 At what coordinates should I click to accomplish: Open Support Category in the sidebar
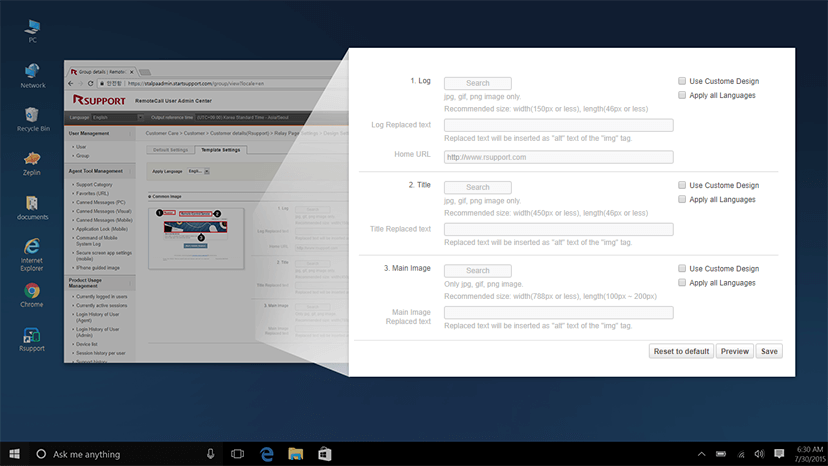point(94,184)
